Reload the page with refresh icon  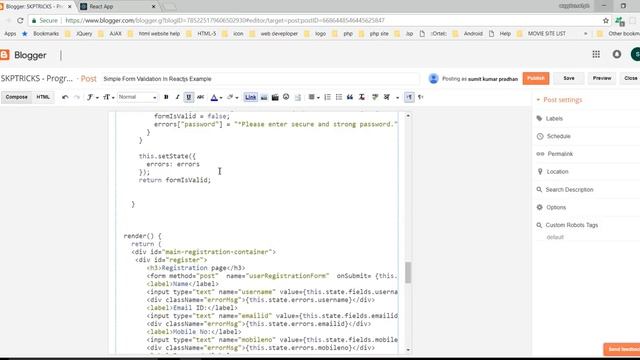[x=20, y=20]
